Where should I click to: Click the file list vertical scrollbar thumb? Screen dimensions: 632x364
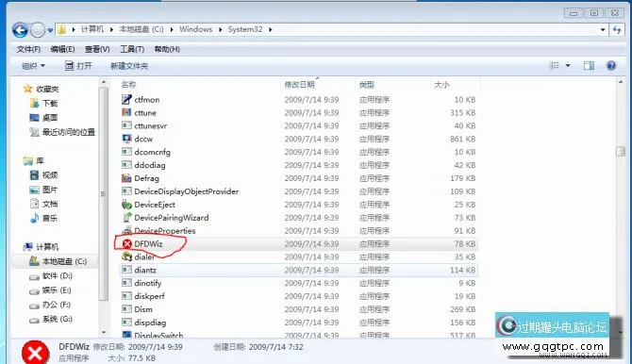[x=621, y=151]
